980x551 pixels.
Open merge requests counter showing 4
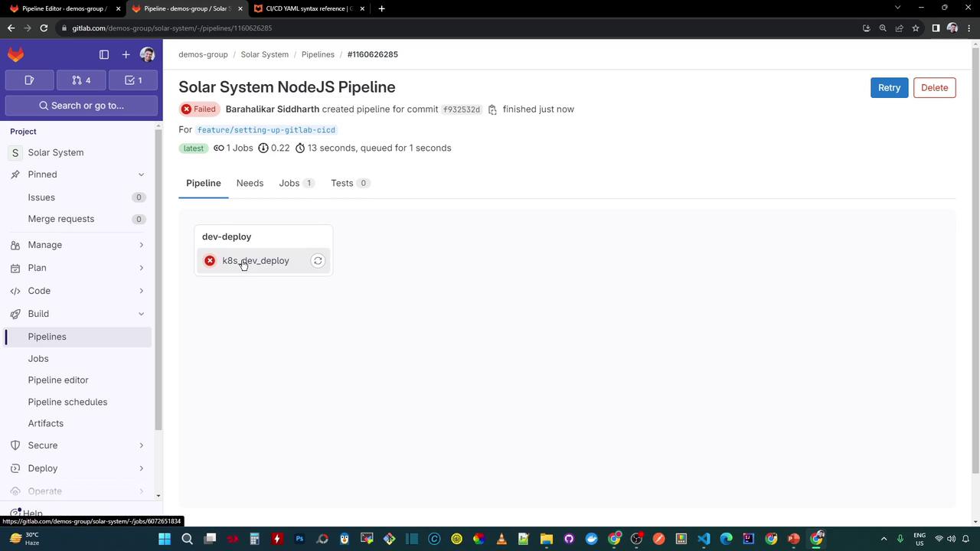[x=81, y=80]
